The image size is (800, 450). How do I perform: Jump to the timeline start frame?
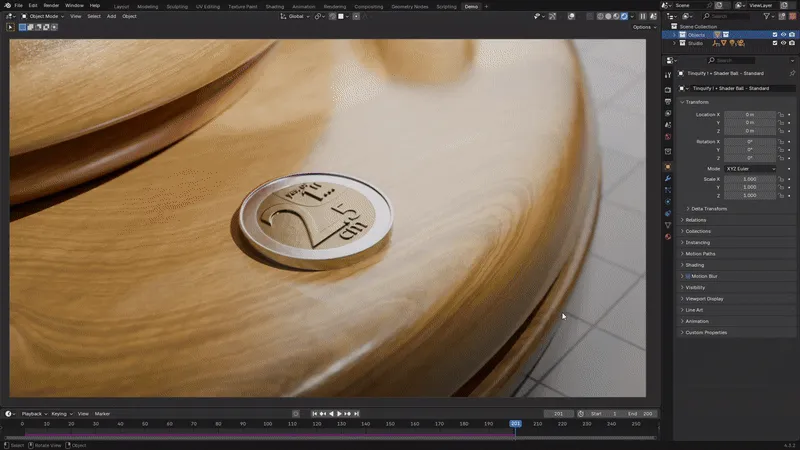pyautogui.click(x=314, y=414)
